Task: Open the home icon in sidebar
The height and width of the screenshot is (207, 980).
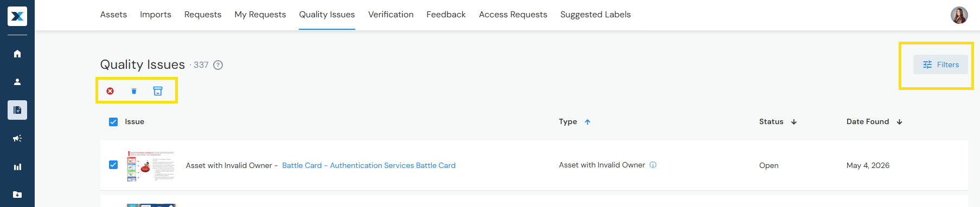Action: [x=17, y=54]
